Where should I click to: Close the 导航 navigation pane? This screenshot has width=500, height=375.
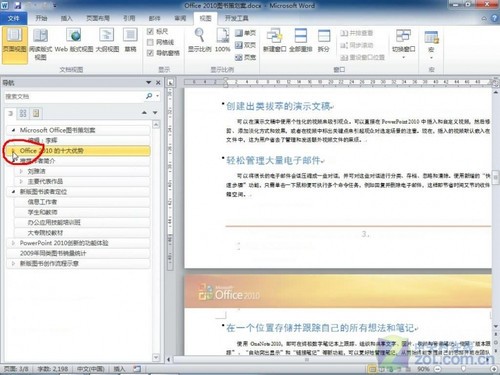click(158, 83)
